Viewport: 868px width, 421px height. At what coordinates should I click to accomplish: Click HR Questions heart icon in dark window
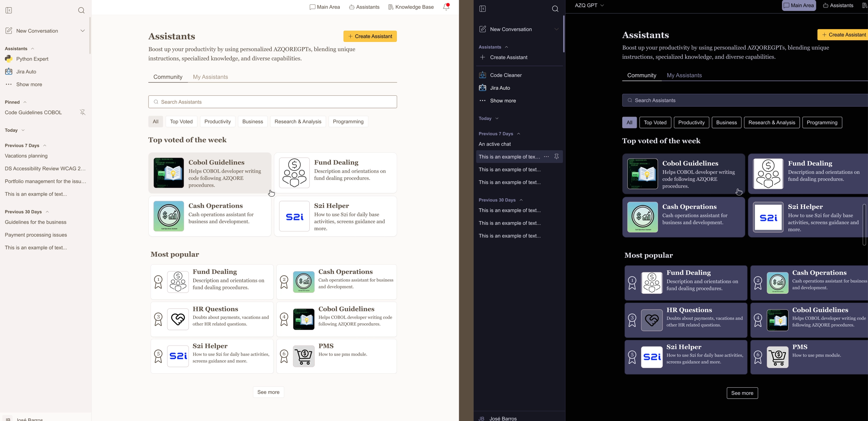tap(652, 320)
